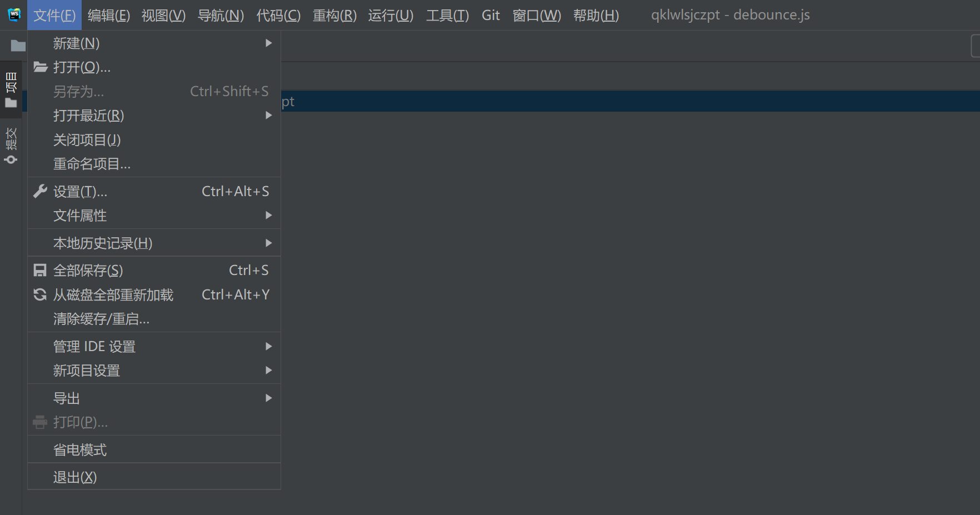Click the reload icon for 从磁盘全部重新加载

click(40, 294)
